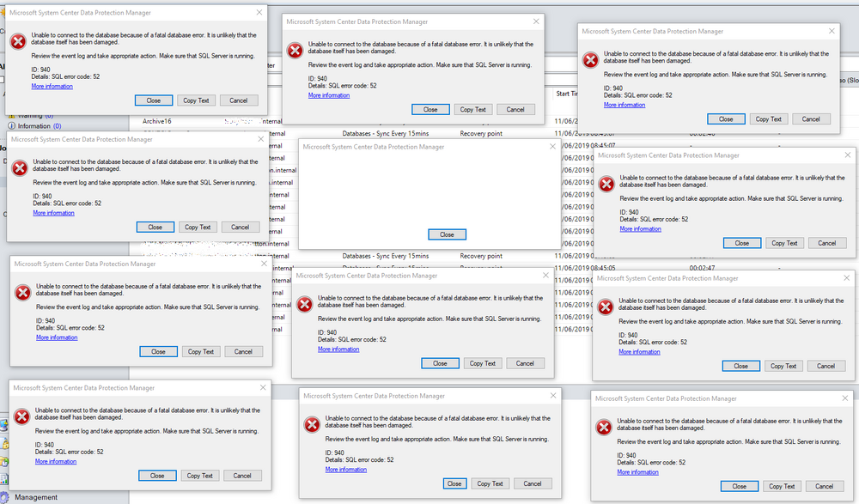Open the Information (0) alerts link
Image resolution: width=859 pixels, height=504 pixels.
tap(40, 126)
